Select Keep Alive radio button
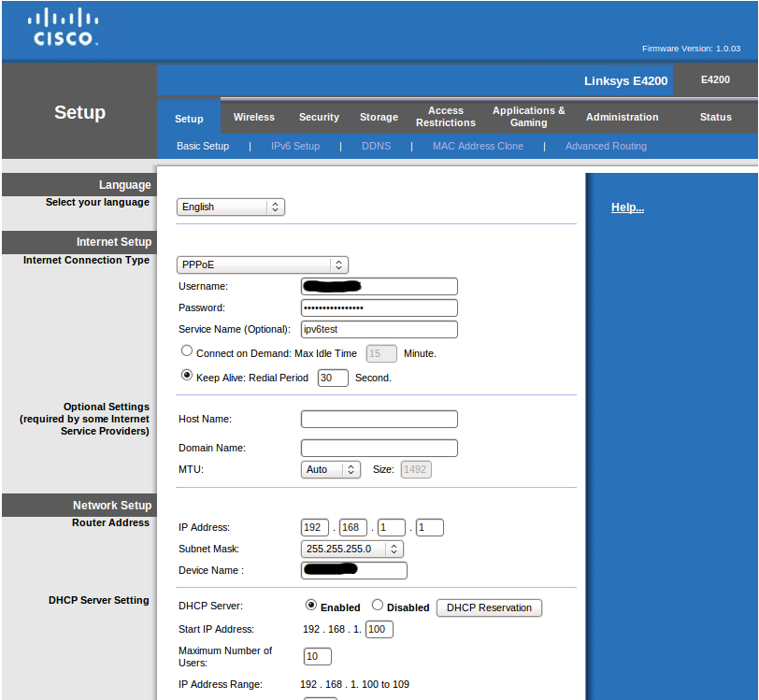Screen dimensions: 759x700 (187, 376)
